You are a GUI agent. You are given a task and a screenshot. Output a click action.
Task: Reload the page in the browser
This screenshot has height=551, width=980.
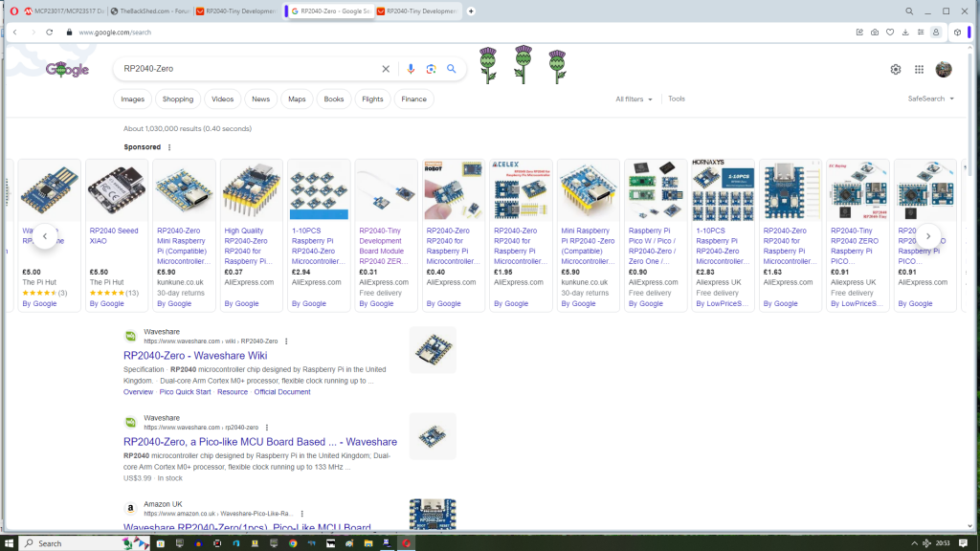(x=51, y=32)
